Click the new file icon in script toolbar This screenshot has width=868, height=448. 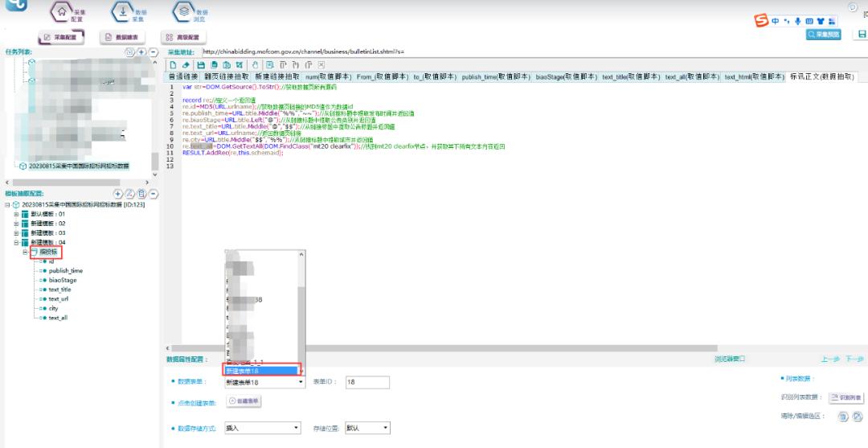(x=172, y=64)
